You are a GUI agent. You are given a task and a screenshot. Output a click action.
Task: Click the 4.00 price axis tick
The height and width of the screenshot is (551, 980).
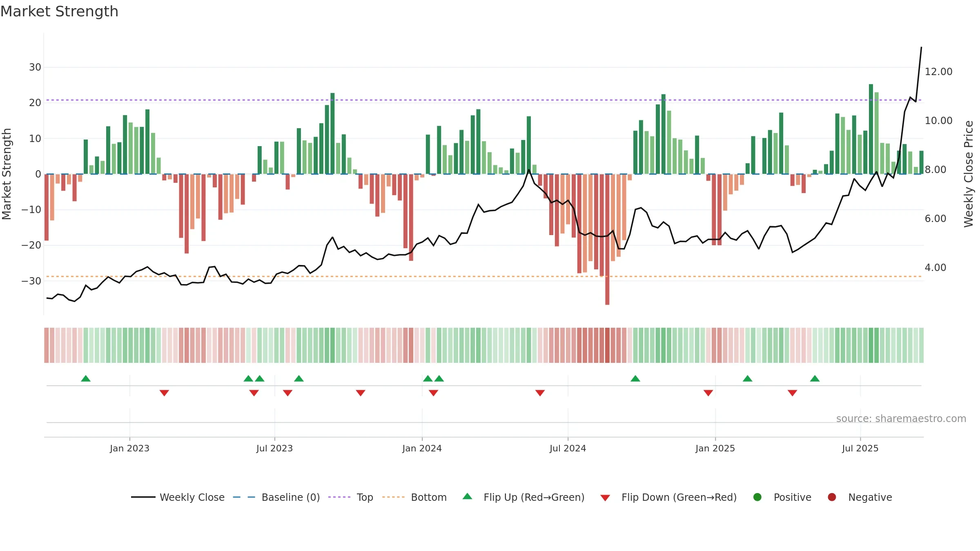935,267
